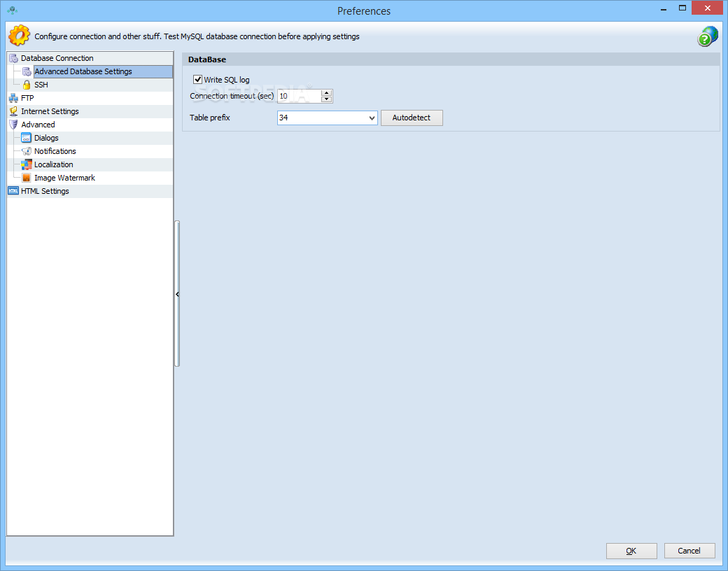
Task: Open the Localization settings page
Action: pyautogui.click(x=53, y=164)
